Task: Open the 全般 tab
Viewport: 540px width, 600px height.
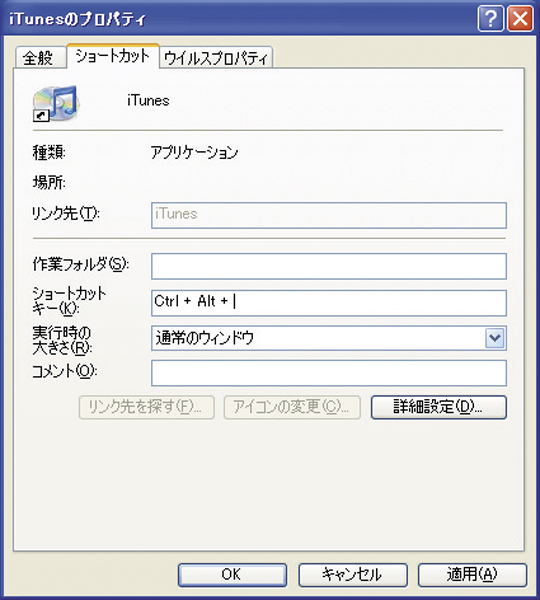Action: pos(40,58)
